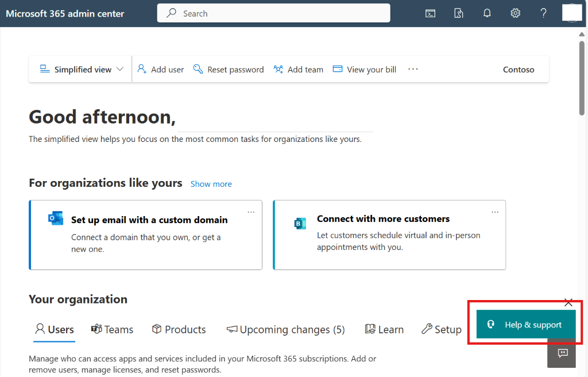
Task: Click the Show more link
Action: click(x=211, y=184)
